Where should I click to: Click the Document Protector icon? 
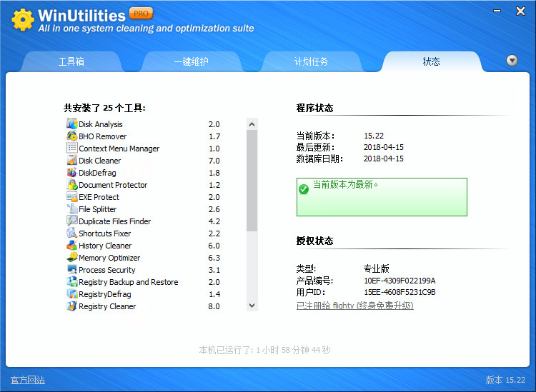pos(71,184)
